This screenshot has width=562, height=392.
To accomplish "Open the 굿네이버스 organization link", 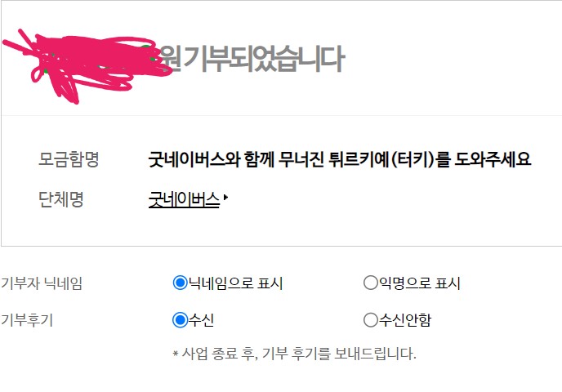I will (184, 199).
